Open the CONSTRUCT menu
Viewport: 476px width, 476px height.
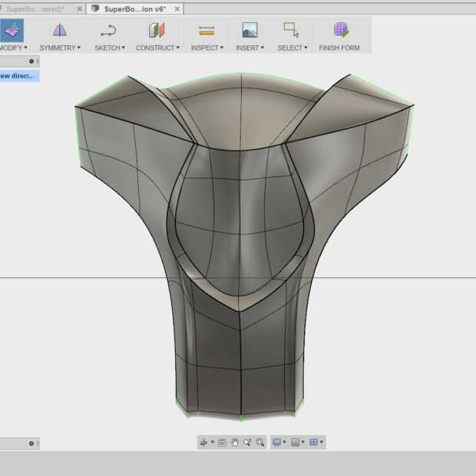point(157,48)
